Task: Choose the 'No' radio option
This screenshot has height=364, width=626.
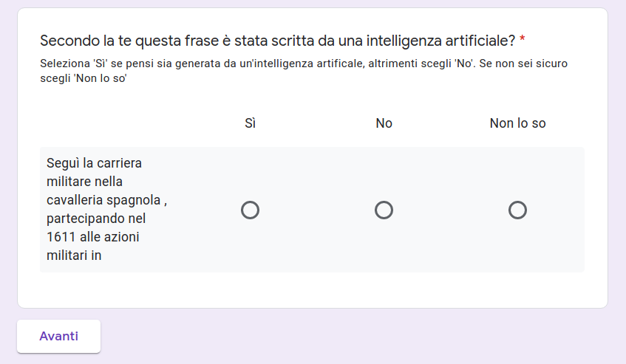Action: coord(384,210)
